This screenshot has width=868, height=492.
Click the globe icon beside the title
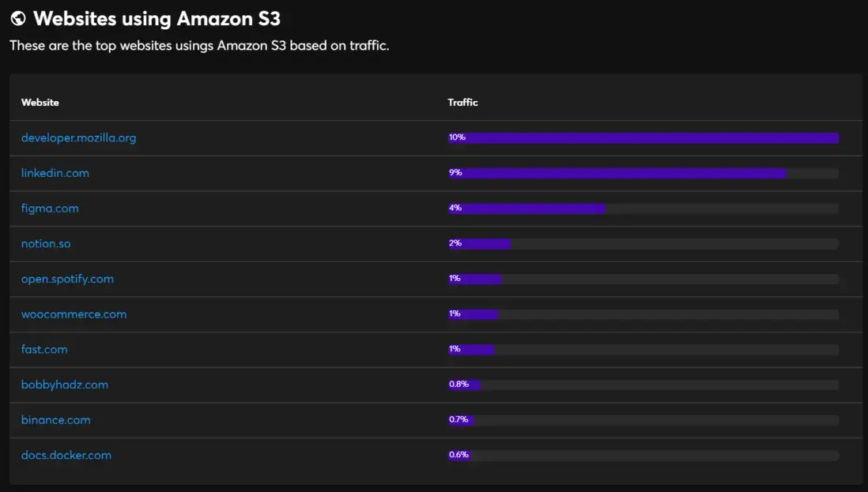click(x=18, y=18)
